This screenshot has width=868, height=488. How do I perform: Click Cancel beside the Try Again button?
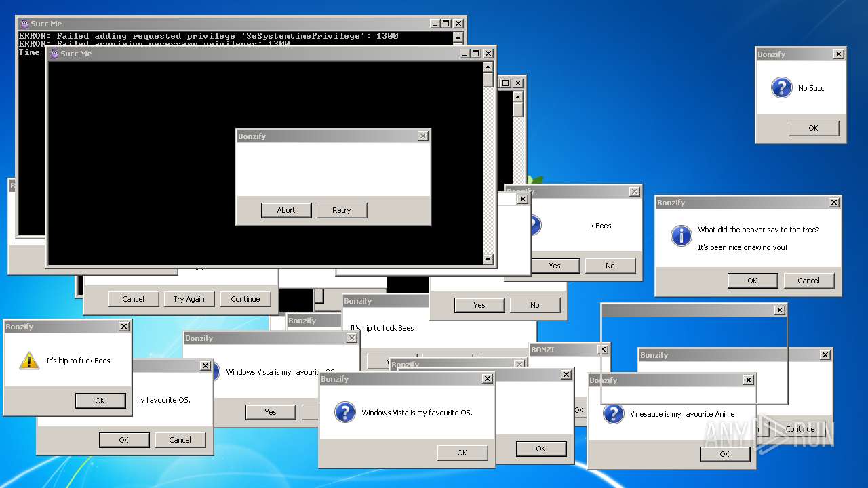(x=134, y=299)
